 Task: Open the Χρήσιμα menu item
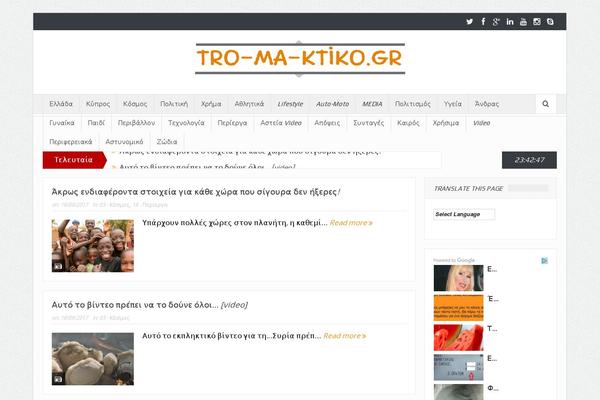446,123
